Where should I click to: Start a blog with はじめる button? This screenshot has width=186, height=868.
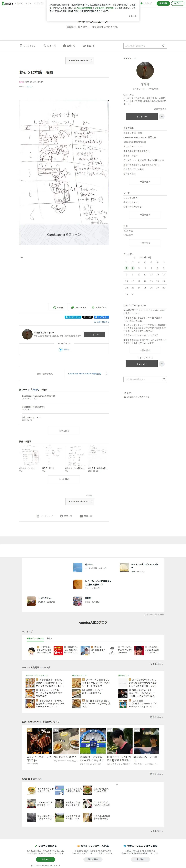coord(46,859)
